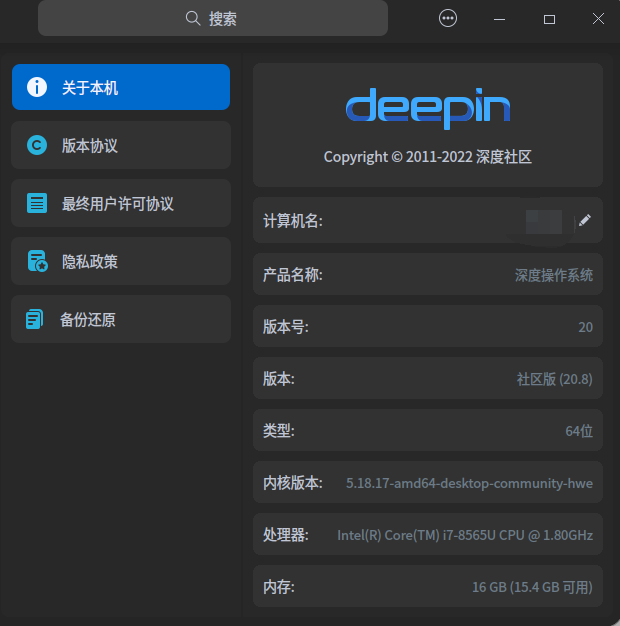Click the 产品名称: label
Viewport: 620px width, 626px height.
(293, 275)
